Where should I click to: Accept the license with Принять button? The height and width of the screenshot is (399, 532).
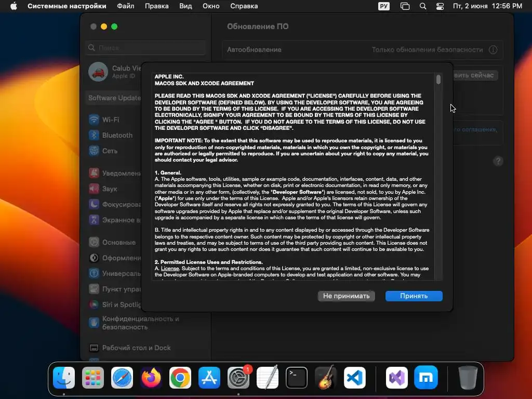coord(414,296)
